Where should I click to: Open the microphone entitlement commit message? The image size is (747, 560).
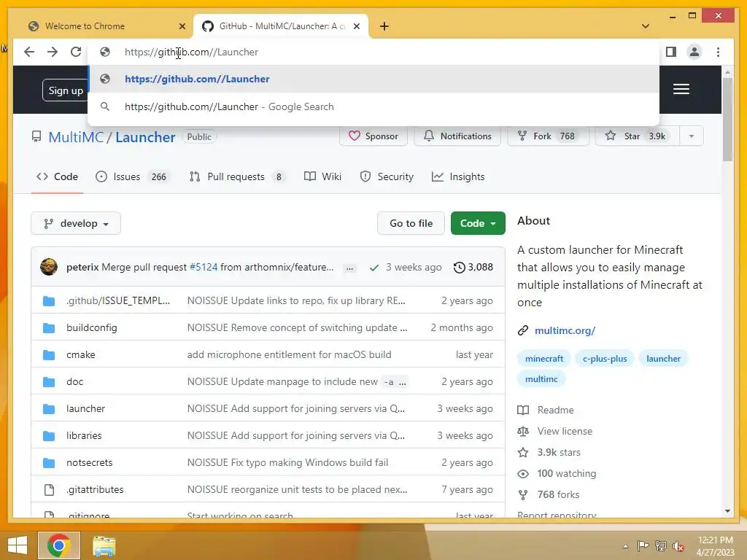(289, 355)
